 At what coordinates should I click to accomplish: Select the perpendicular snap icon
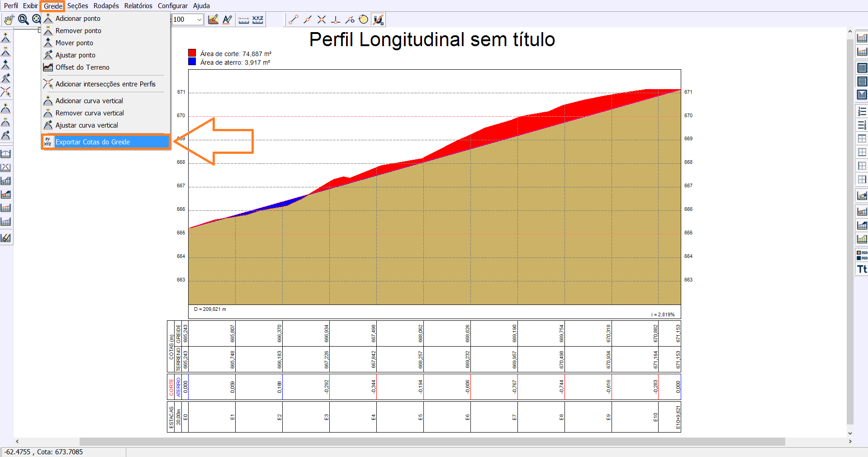pos(336,19)
